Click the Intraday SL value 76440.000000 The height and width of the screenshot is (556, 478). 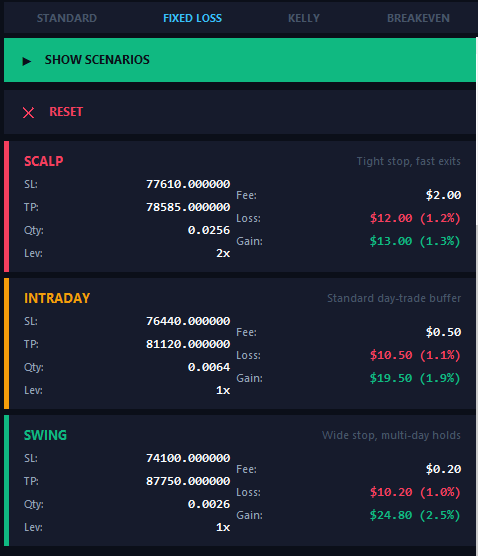188,321
